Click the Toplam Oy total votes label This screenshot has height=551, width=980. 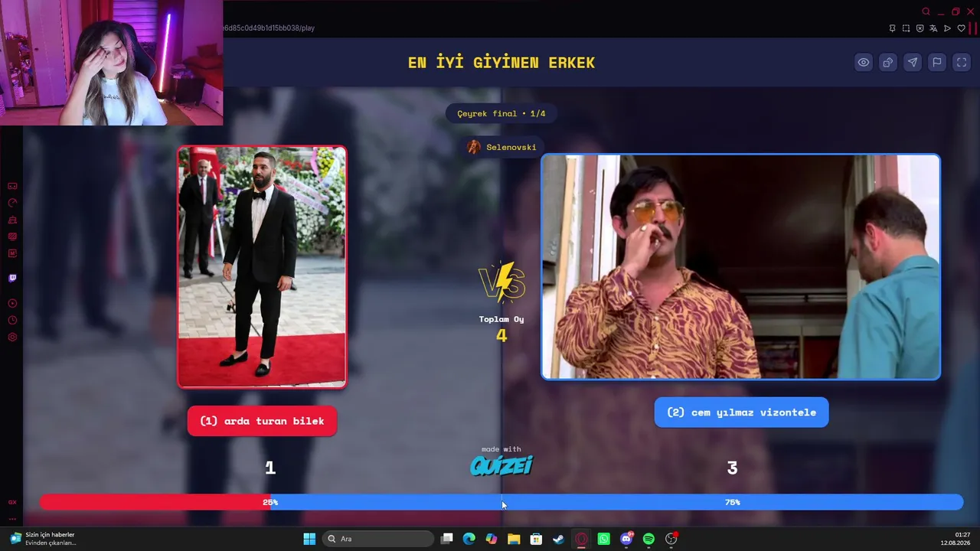[x=501, y=319]
